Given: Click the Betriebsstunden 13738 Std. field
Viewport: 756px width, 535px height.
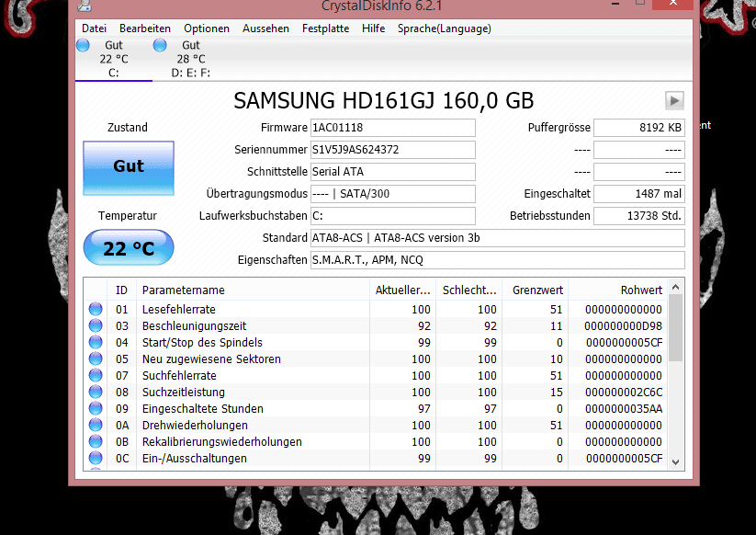Looking at the screenshot, I should coord(638,216).
